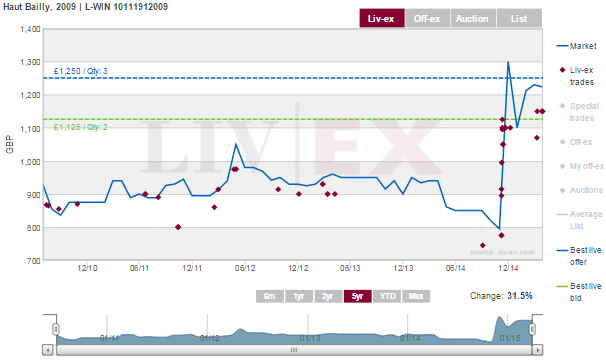Click the left scroll arrow of navigator

point(48,350)
